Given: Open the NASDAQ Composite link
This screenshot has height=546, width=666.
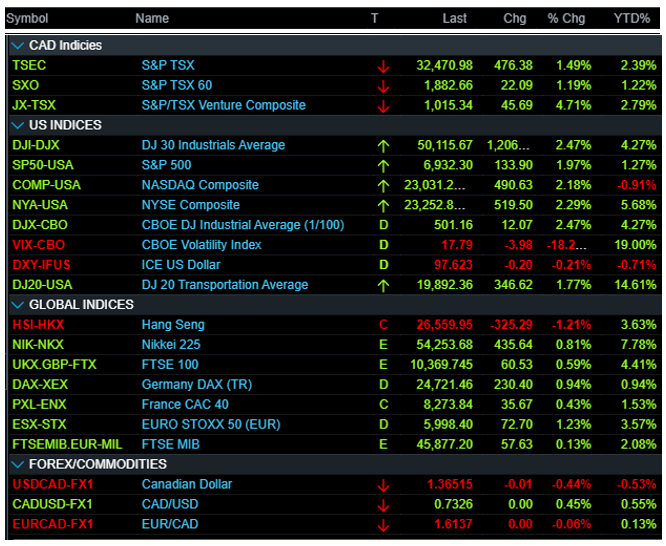Looking at the screenshot, I should pos(200,185).
